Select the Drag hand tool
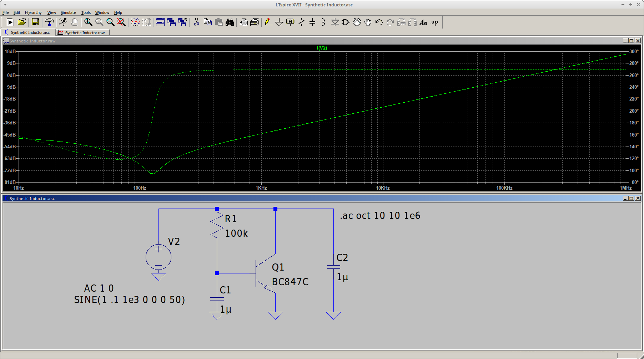This screenshot has width=644, height=359. pos(368,22)
